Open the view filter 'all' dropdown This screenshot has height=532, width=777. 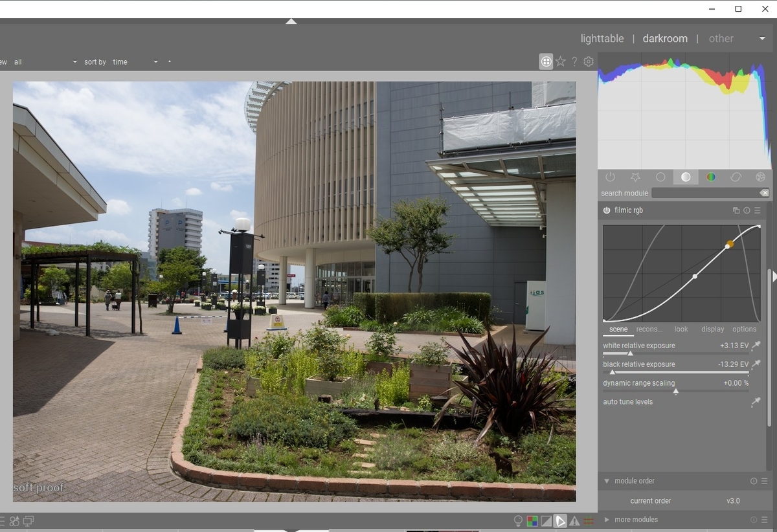(44, 62)
